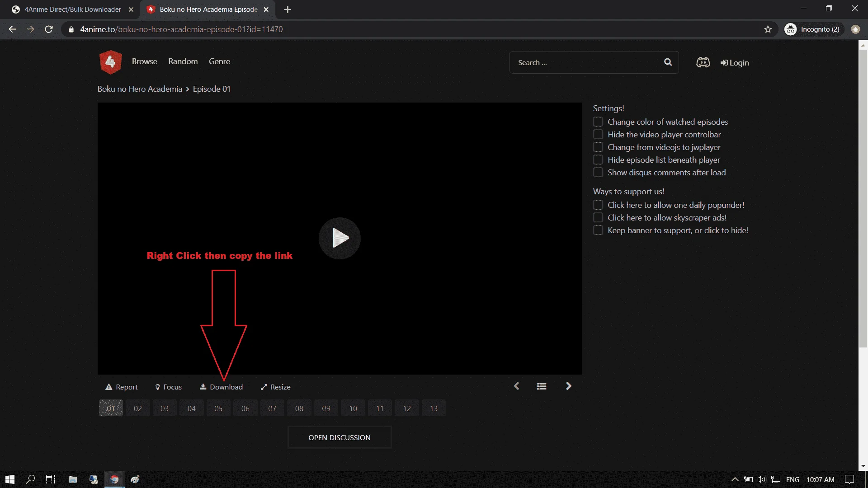Open the volume control in system tray
Image resolution: width=868 pixels, height=488 pixels.
[x=762, y=479]
